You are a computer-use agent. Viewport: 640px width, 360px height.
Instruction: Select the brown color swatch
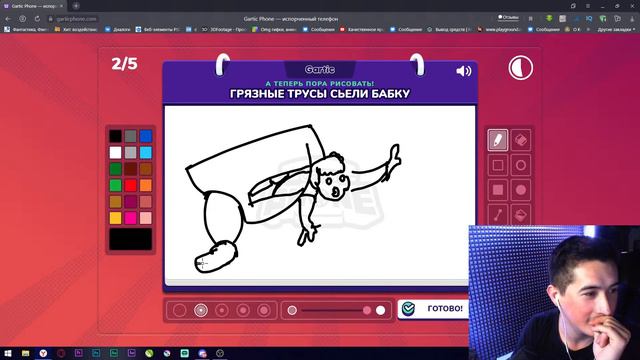[146, 169]
